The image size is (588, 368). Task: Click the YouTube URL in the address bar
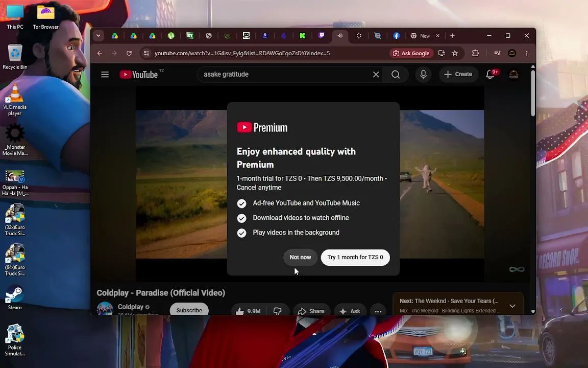pos(242,53)
